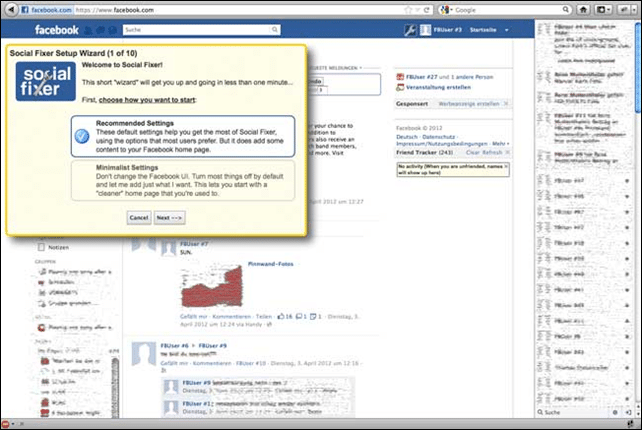Click Kommentieren on FBUser #7 post
This screenshot has height=430, width=642.
(231, 317)
